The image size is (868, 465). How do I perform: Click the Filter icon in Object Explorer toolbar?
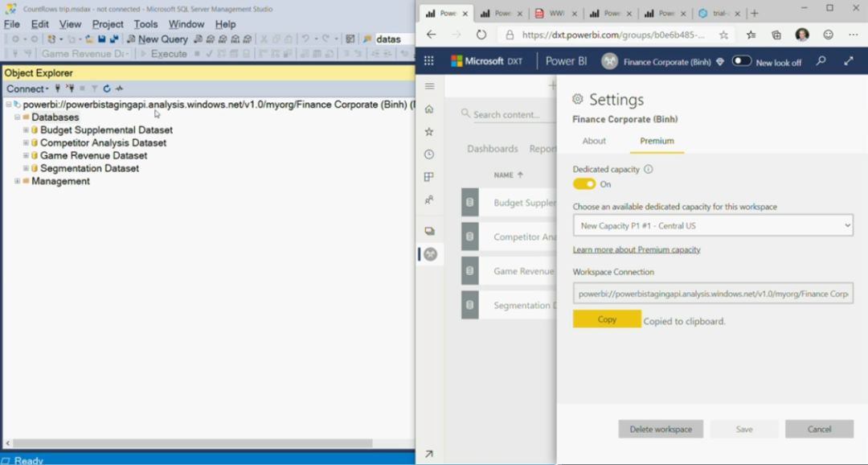point(94,88)
